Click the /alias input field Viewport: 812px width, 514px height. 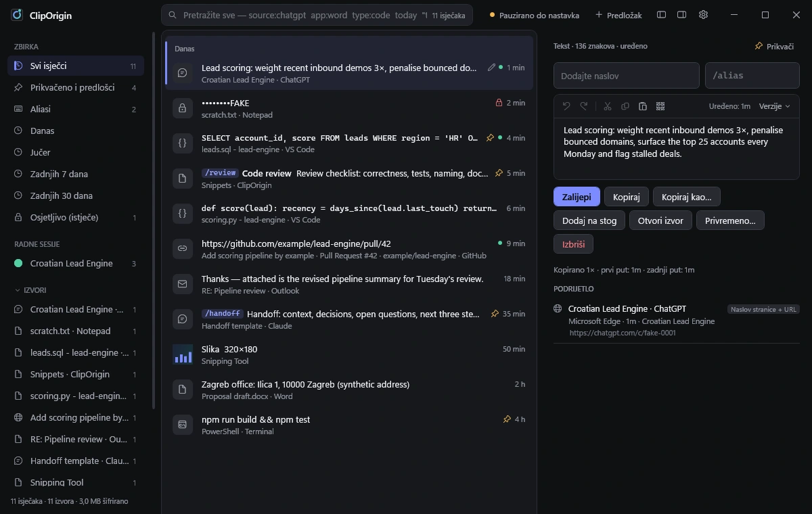[752, 76]
